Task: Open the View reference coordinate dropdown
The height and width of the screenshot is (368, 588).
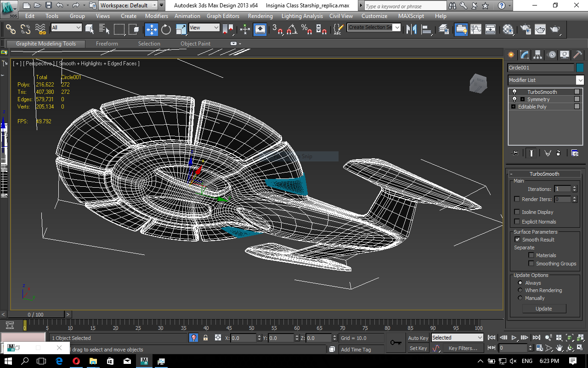Action: point(204,28)
